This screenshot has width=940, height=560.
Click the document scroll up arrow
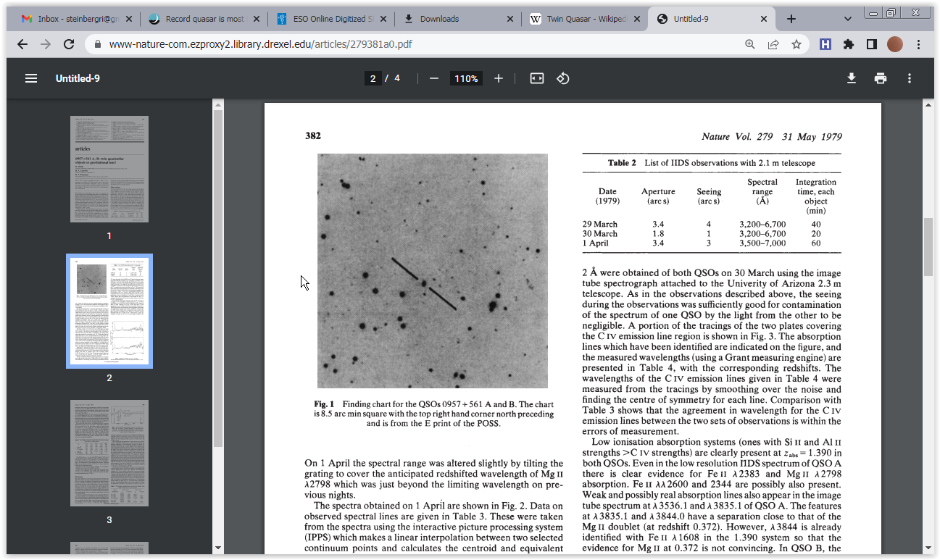click(x=928, y=105)
